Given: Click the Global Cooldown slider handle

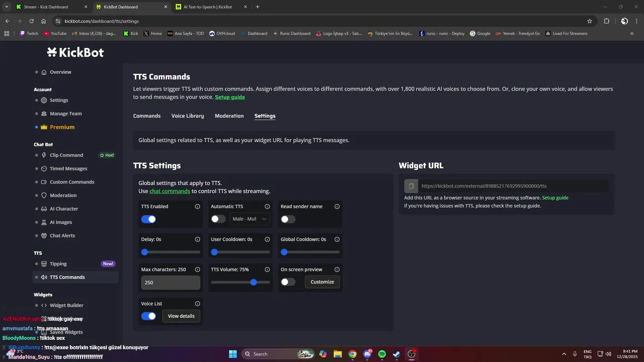Looking at the screenshot, I should tap(284, 252).
